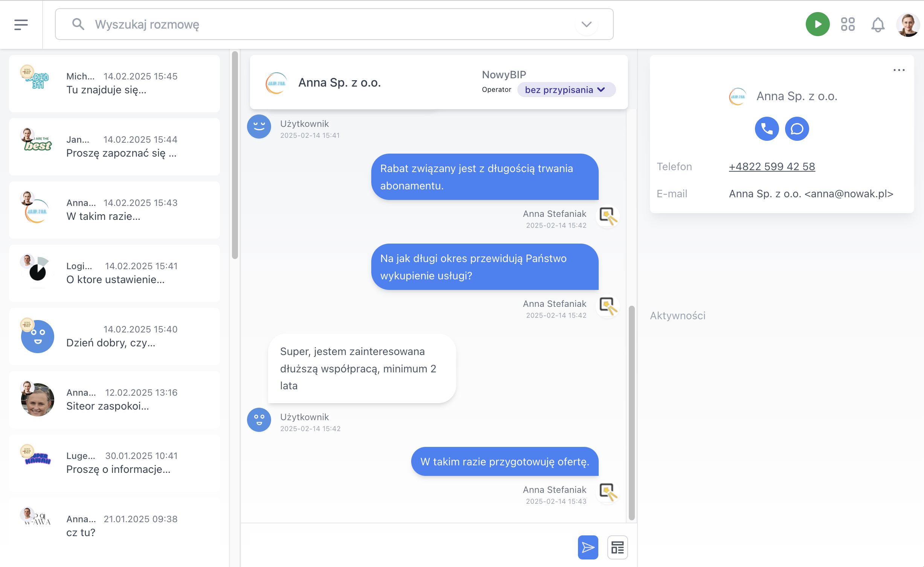Click the green play status button

[x=817, y=24]
